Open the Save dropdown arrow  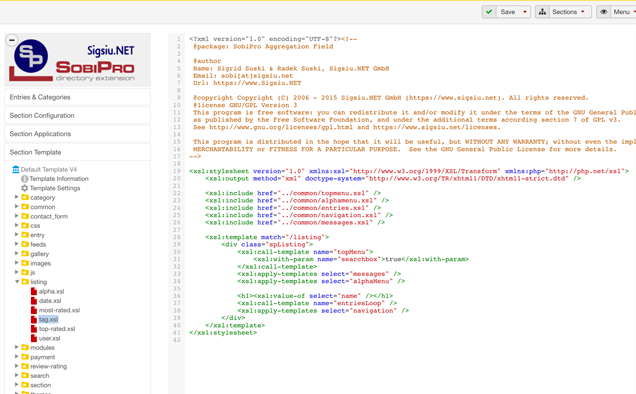[525, 12]
